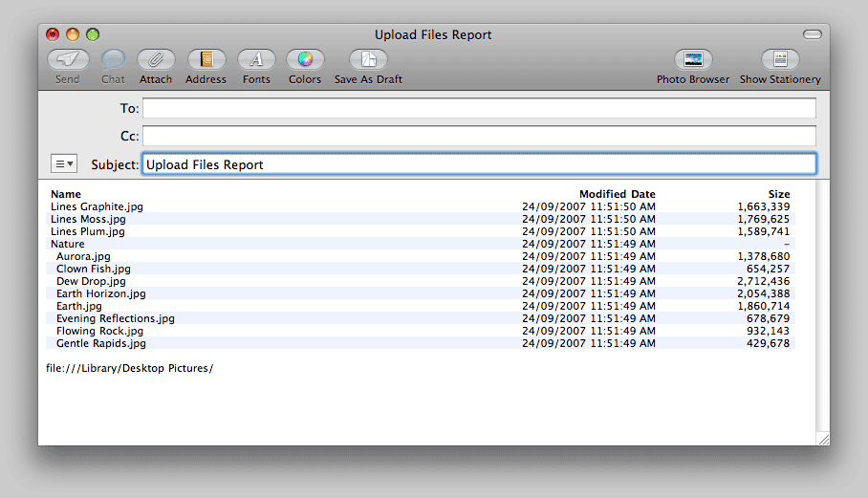Screen dimensions: 868x498
Task: Toggle toolbar with top-right pill button
Action: 813,34
